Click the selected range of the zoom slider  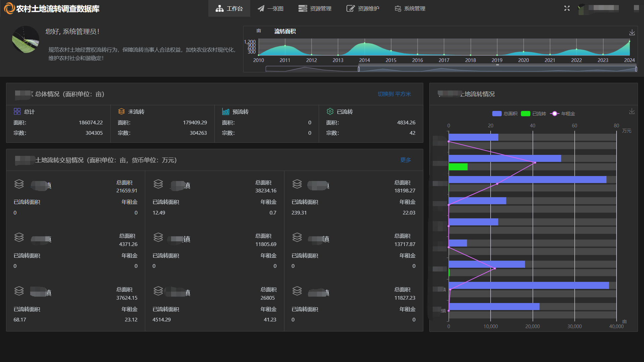coord(497,69)
